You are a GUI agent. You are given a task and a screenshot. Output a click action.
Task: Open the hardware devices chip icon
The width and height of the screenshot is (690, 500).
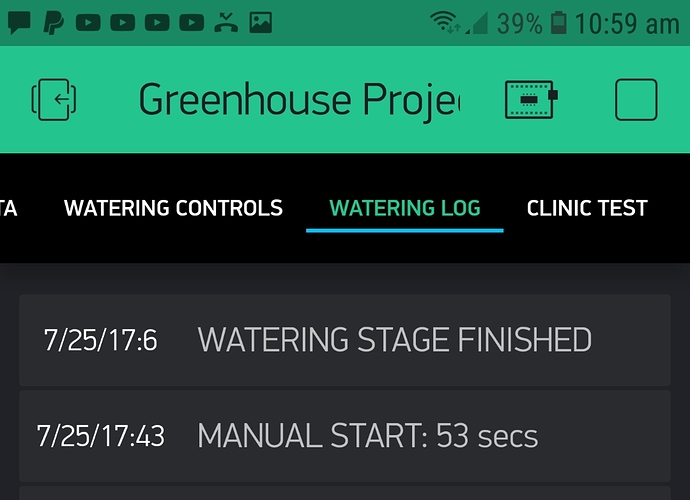[531, 99]
